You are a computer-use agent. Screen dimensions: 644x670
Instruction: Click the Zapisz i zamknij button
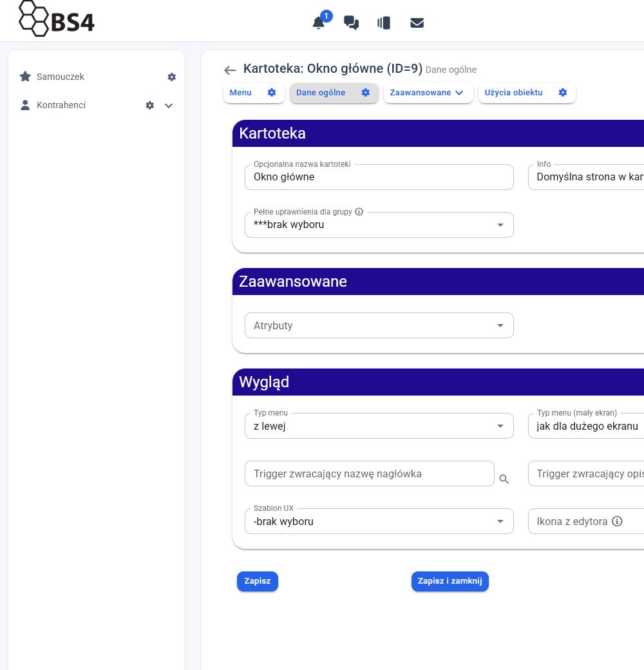point(450,581)
